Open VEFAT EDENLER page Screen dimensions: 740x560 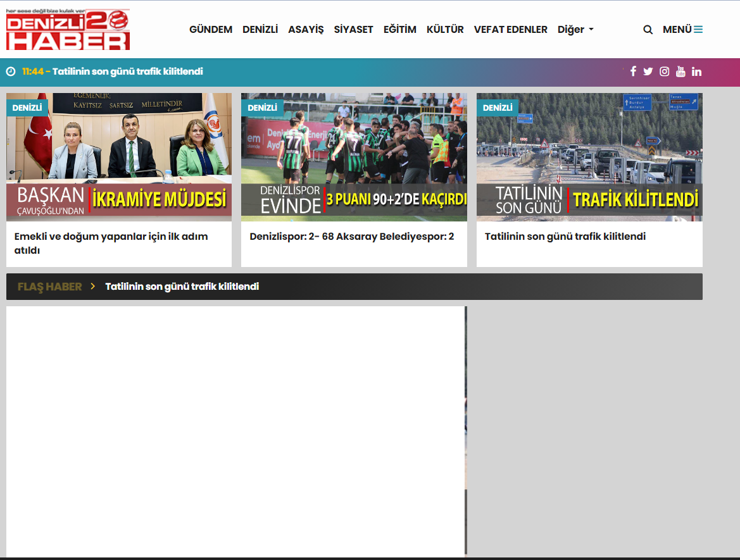[x=511, y=29]
